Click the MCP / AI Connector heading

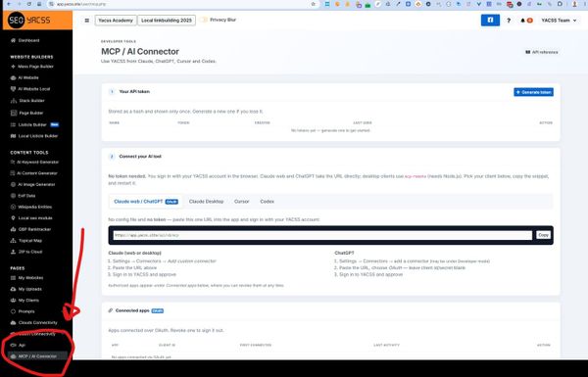coord(140,51)
